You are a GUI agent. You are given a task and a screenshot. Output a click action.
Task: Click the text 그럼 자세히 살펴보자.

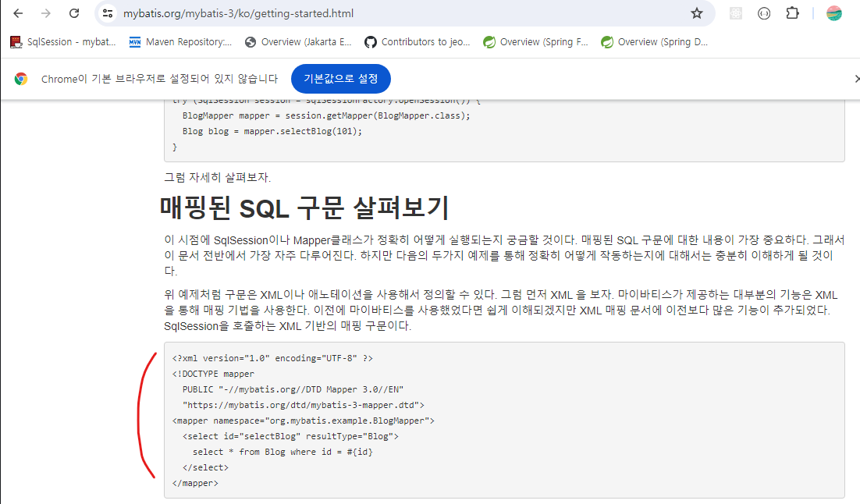pos(218,177)
